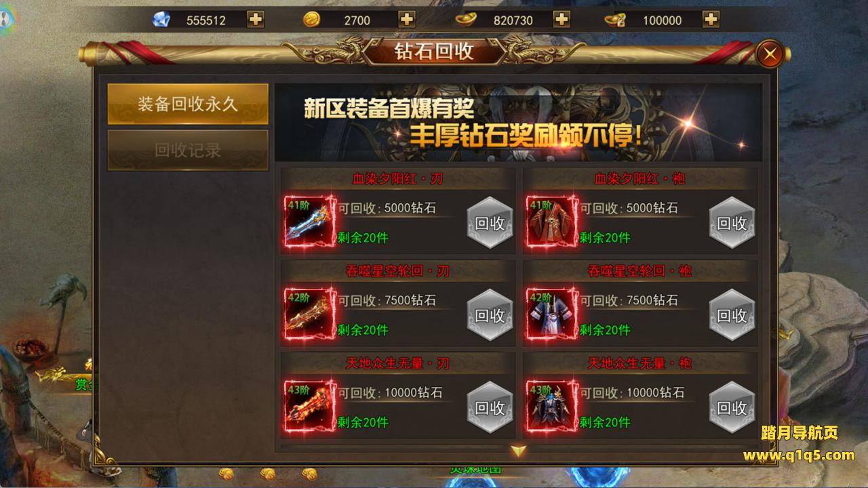
Task: Select the 42阶 吞噬星空轮回·刃 weapon icon
Action: click(x=310, y=314)
